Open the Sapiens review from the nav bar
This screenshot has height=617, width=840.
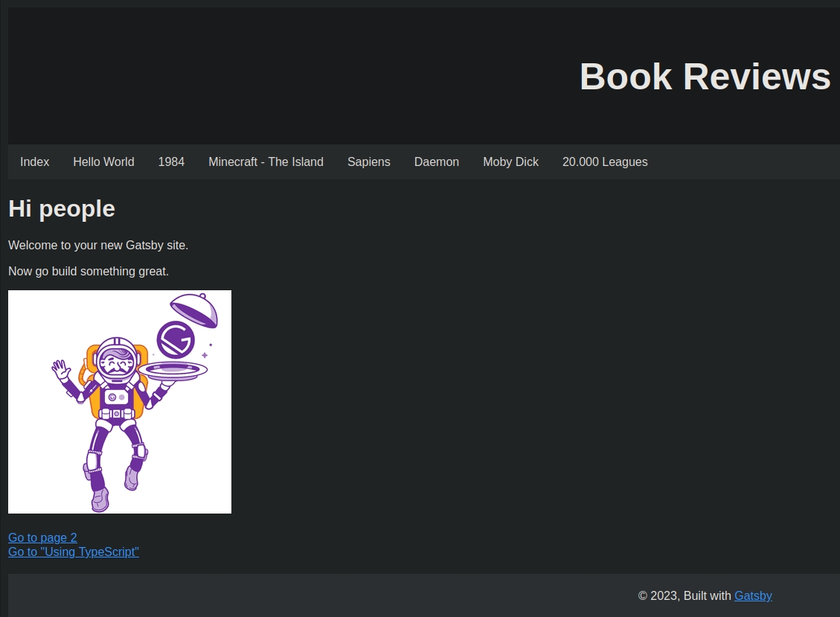tap(368, 162)
